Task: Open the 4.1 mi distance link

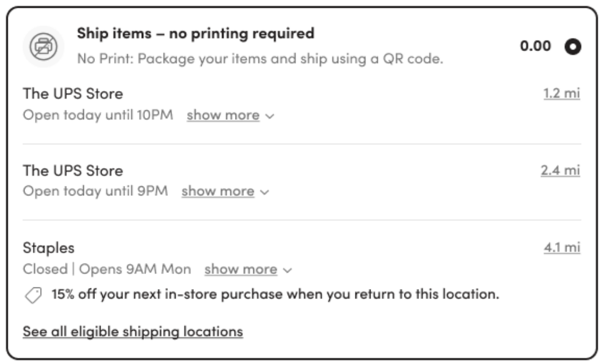Action: pyautogui.click(x=562, y=247)
